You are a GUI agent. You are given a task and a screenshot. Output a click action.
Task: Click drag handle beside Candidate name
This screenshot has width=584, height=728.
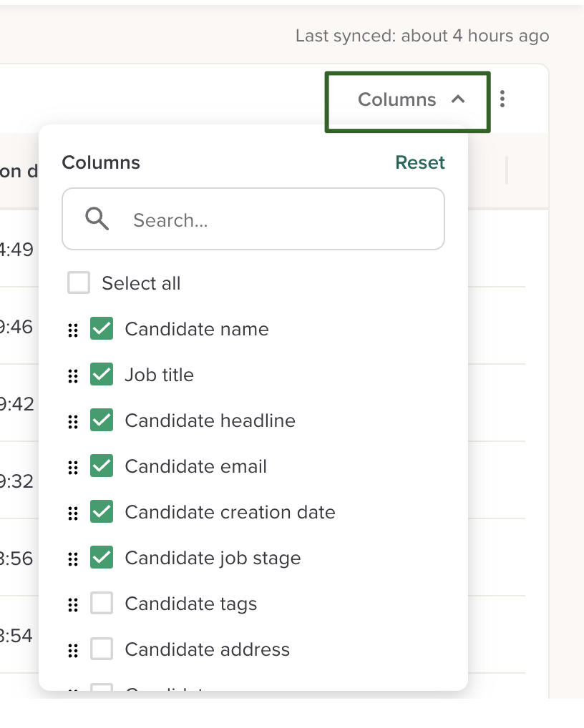[x=72, y=330]
